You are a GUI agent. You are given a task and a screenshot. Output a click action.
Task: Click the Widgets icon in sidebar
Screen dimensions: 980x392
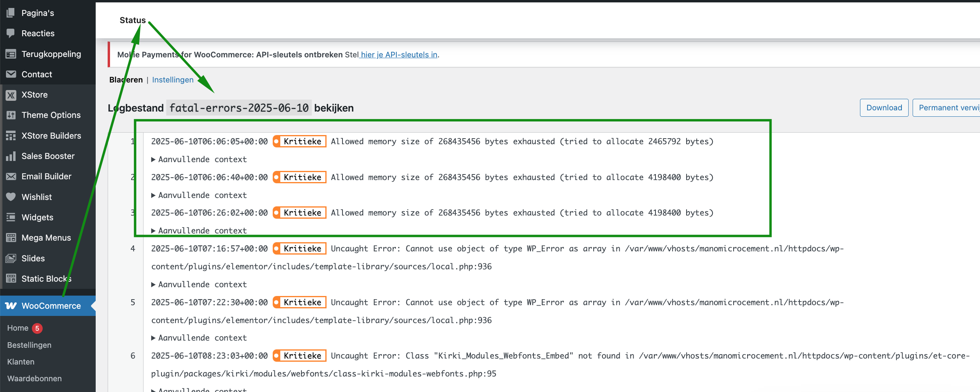(11, 217)
